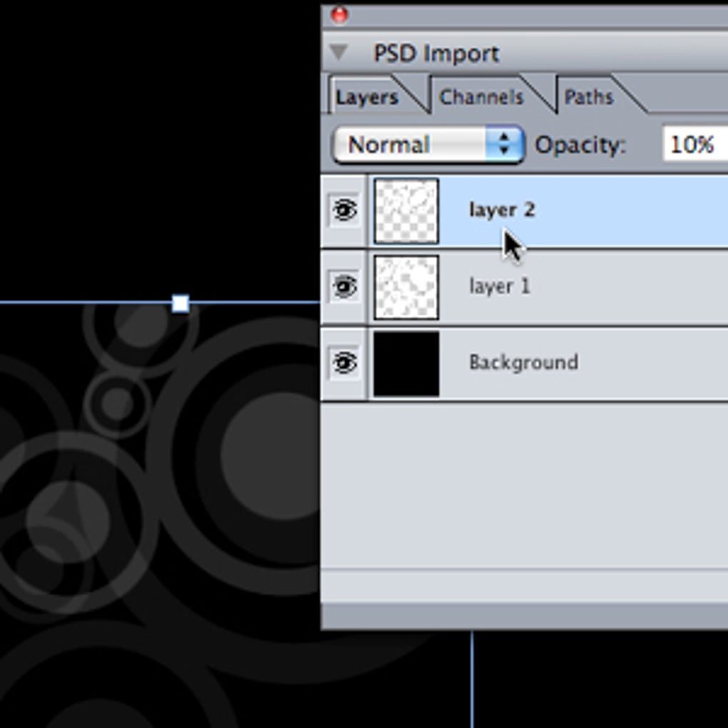The height and width of the screenshot is (728, 728).
Task: Close the PSD Import palette window
Action: tap(340, 15)
